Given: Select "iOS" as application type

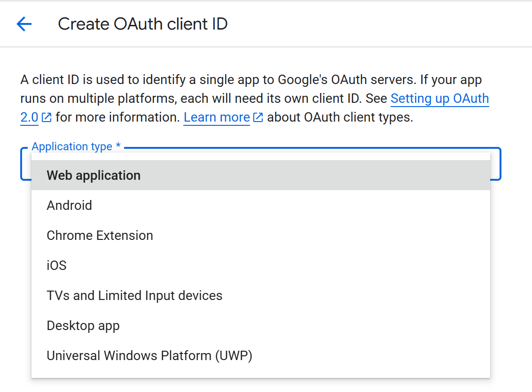Looking at the screenshot, I should pos(56,266).
